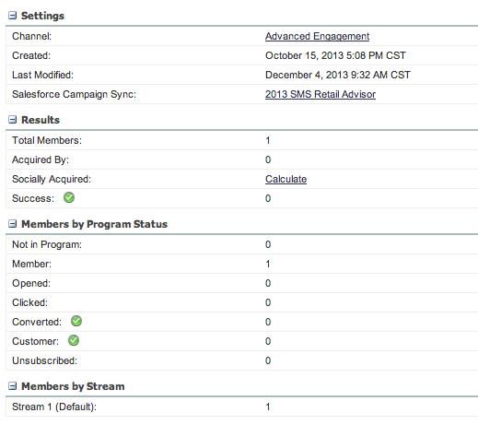Click the Unsubscribed row label
This screenshot has width=478, height=448.
[44, 360]
